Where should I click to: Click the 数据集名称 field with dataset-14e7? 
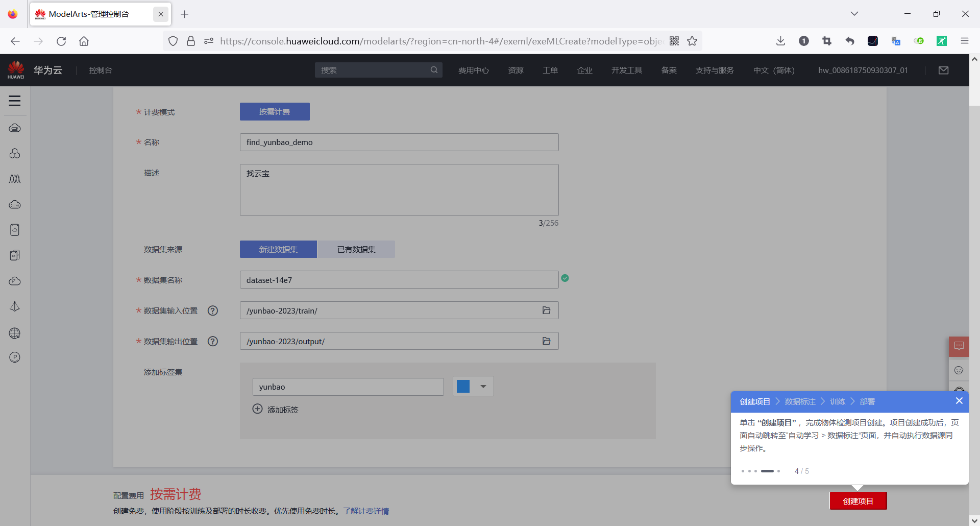coord(399,280)
